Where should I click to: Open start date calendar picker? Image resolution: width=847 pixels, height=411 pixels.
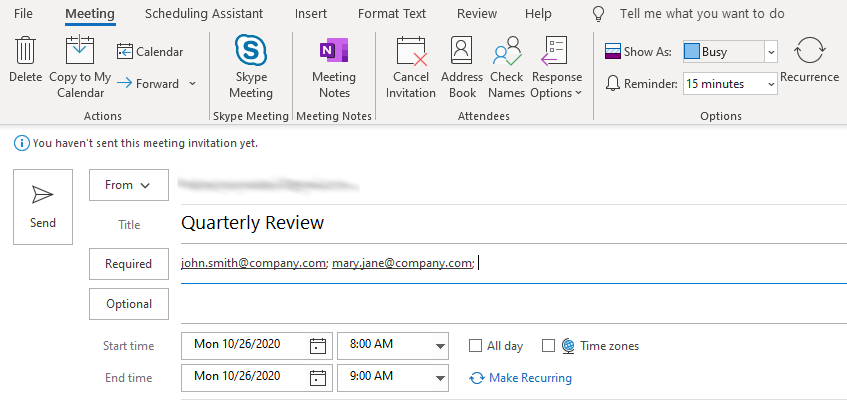click(318, 346)
